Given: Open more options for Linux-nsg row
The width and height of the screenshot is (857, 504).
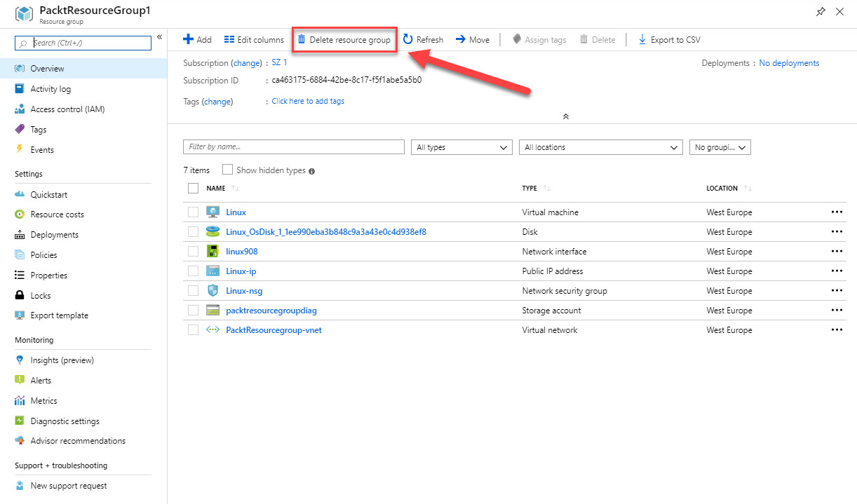Looking at the screenshot, I should pyautogui.click(x=836, y=290).
